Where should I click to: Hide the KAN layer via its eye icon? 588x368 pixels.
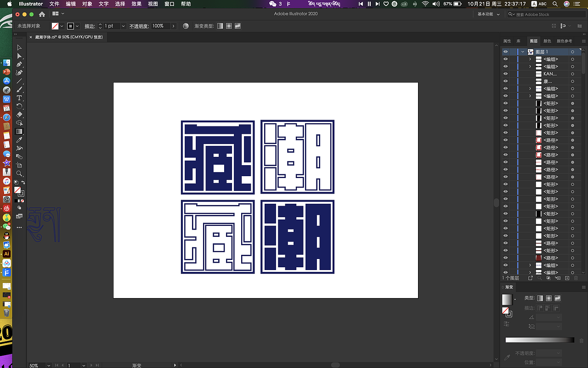(506, 74)
